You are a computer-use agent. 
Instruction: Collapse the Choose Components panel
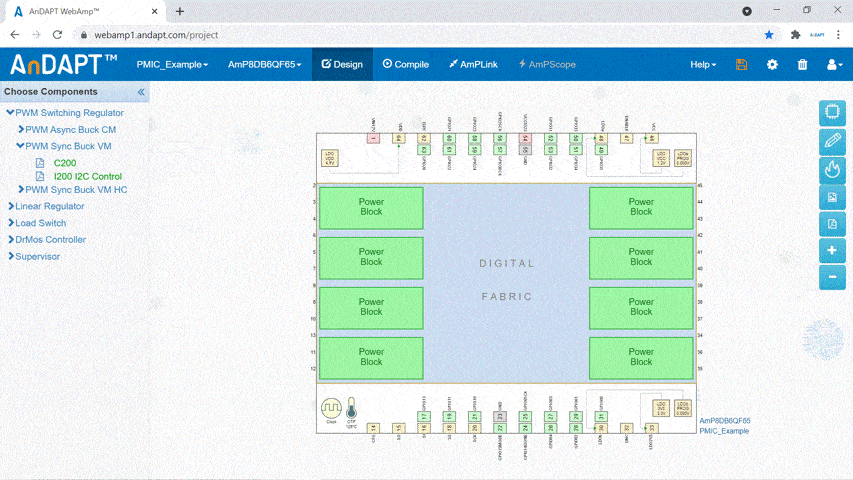(x=141, y=92)
